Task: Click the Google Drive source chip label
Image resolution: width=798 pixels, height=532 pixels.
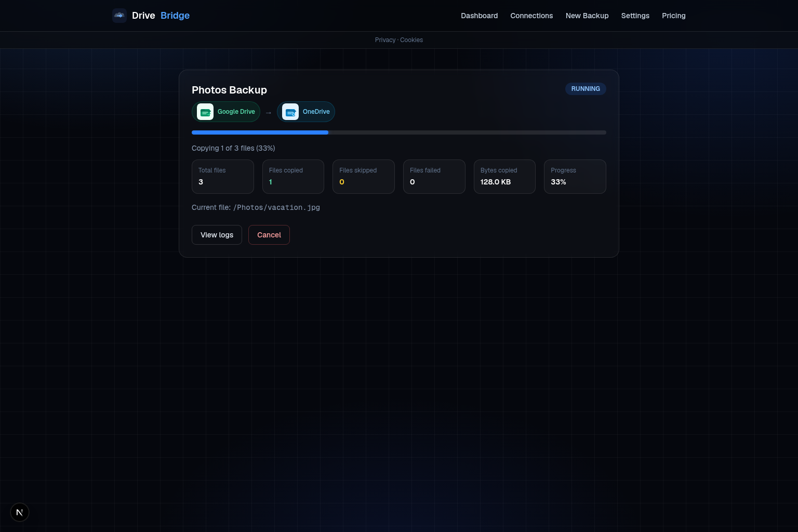Action: click(x=236, y=112)
